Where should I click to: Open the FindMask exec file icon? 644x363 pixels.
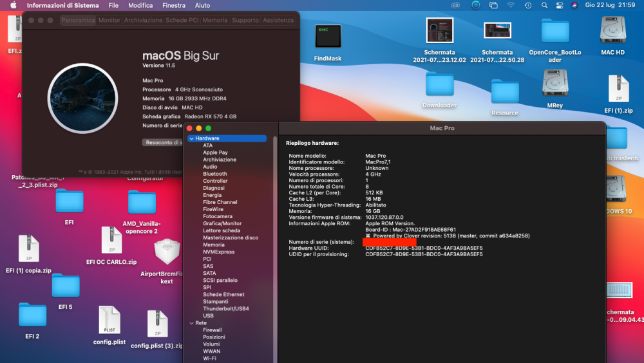click(x=328, y=36)
